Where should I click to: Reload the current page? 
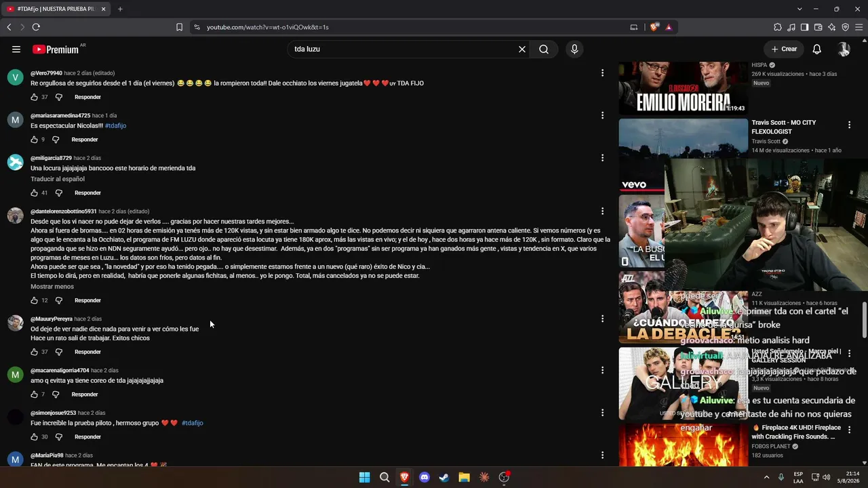(36, 27)
